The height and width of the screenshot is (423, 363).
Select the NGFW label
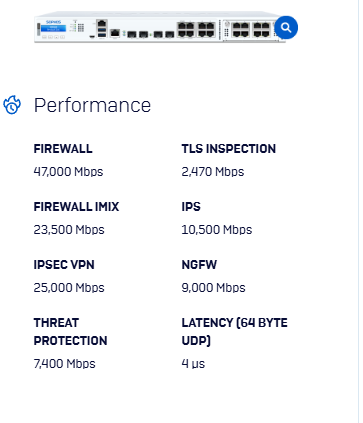(199, 265)
